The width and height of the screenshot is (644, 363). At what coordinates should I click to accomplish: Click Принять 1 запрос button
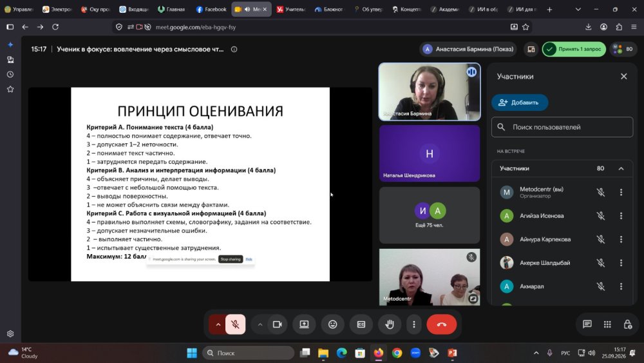(x=574, y=49)
